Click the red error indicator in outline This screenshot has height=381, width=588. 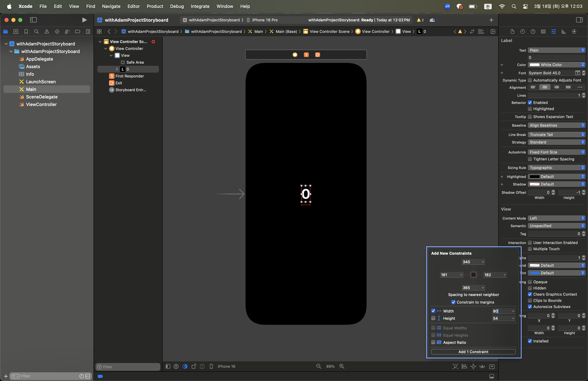153,41
